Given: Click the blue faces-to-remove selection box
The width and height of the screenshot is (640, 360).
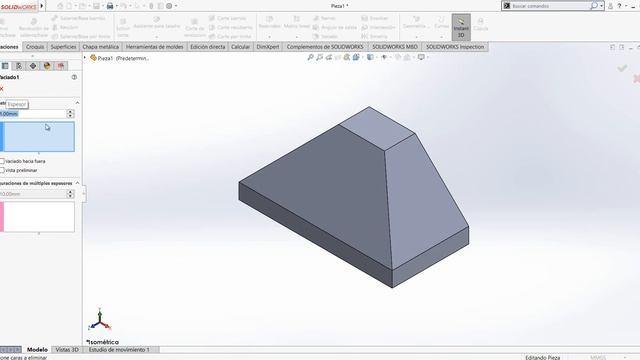Looking at the screenshot, I should (38, 137).
